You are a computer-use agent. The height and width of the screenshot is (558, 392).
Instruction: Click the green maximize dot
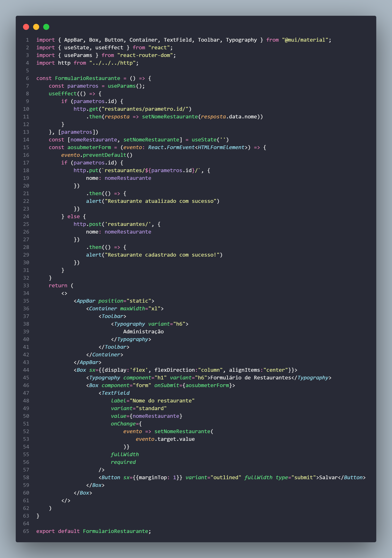(x=46, y=27)
